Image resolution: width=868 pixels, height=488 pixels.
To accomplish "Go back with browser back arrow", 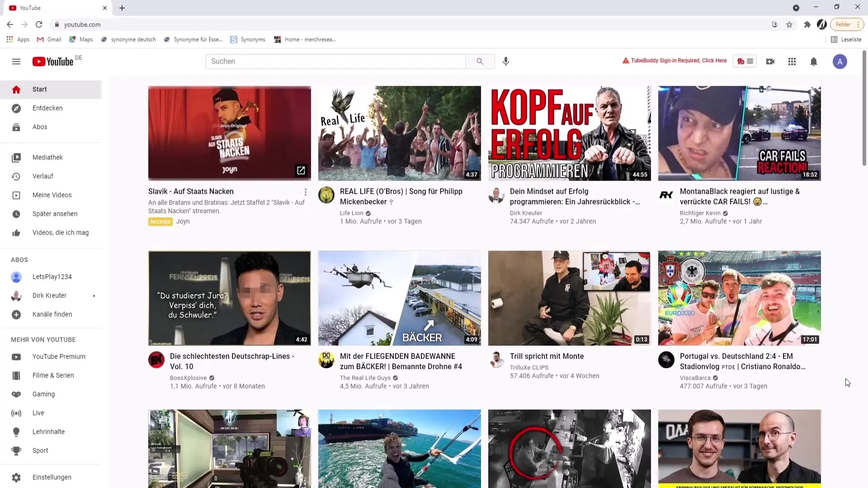I will [x=10, y=24].
